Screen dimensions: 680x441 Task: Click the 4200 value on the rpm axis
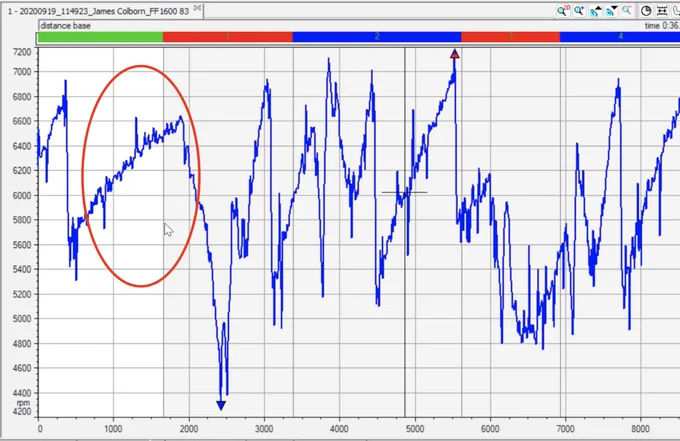click(22, 412)
